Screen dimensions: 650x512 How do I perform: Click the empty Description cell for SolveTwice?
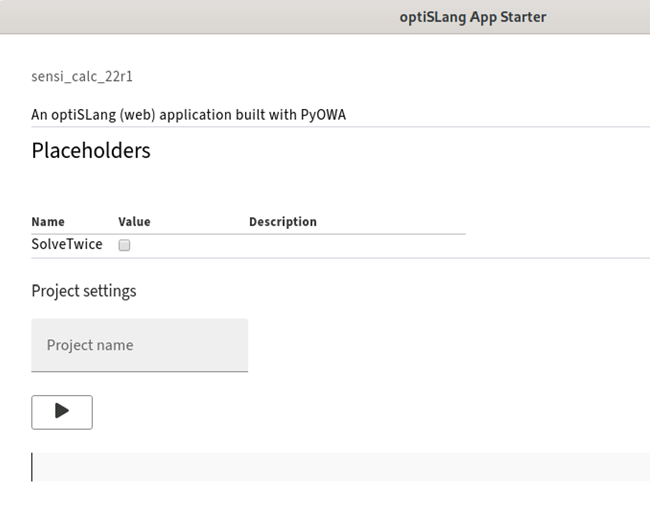point(355,245)
